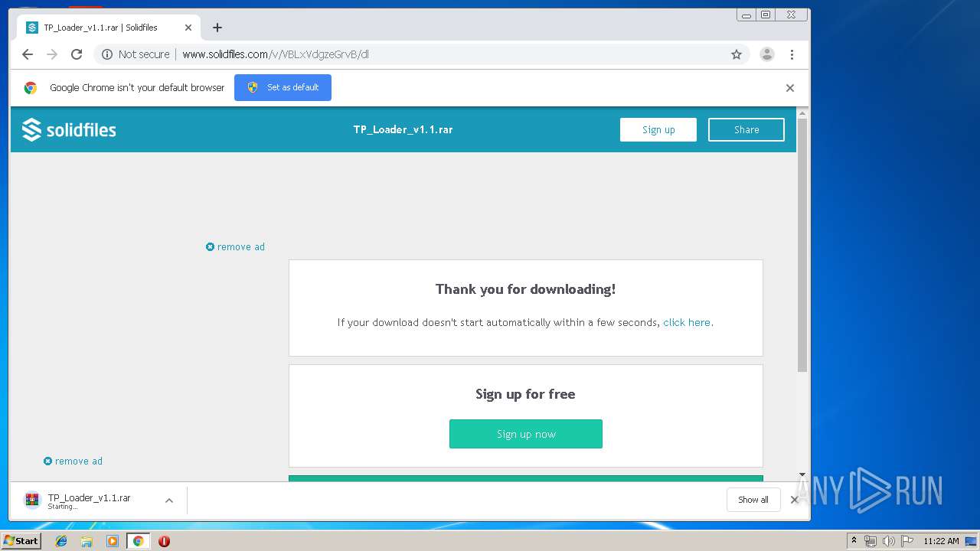
Task: Launch Internet Explorer from the taskbar
Action: (x=61, y=541)
